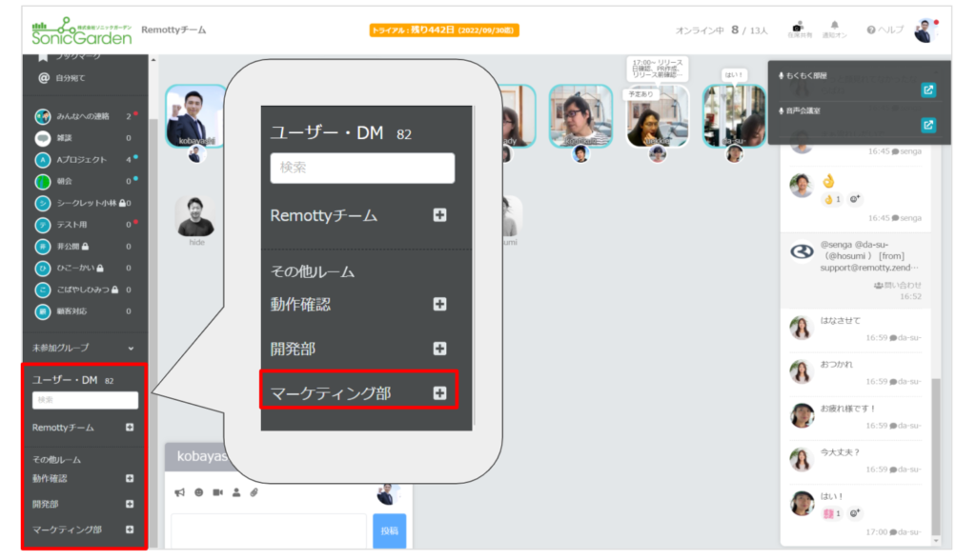Expand the 未参加グループ section
Screen dimensions: 976x560
[x=84, y=348]
